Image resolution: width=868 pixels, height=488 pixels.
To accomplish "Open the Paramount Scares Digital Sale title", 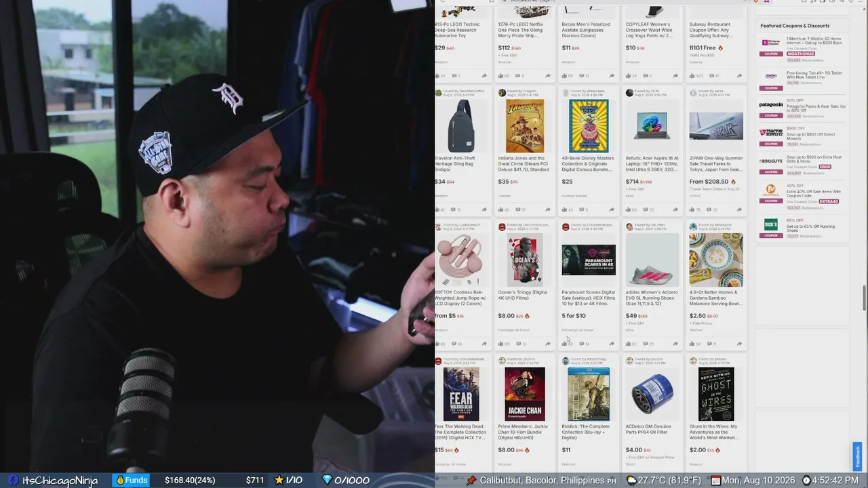I will coord(588,298).
